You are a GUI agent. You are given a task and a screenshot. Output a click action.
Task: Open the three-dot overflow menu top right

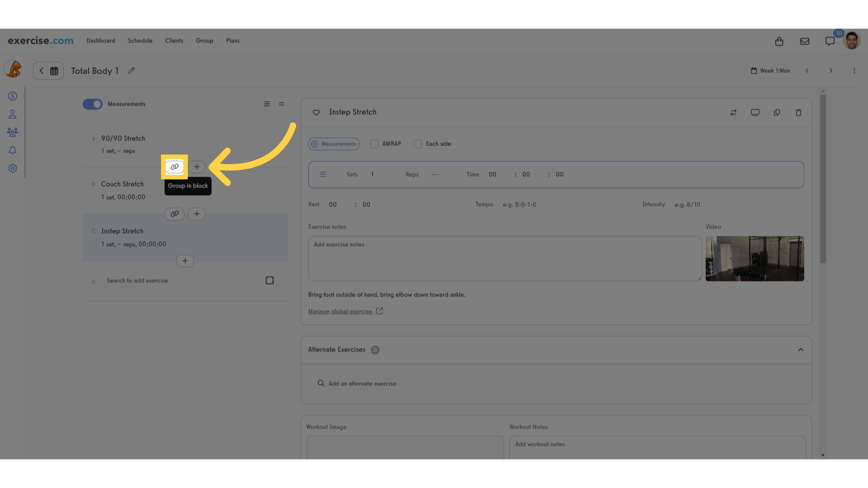point(854,70)
